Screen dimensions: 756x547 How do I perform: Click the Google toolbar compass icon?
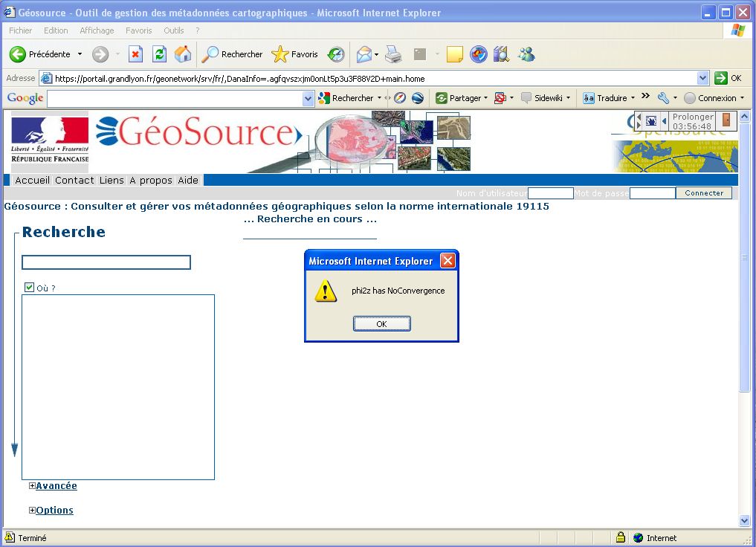click(x=400, y=98)
